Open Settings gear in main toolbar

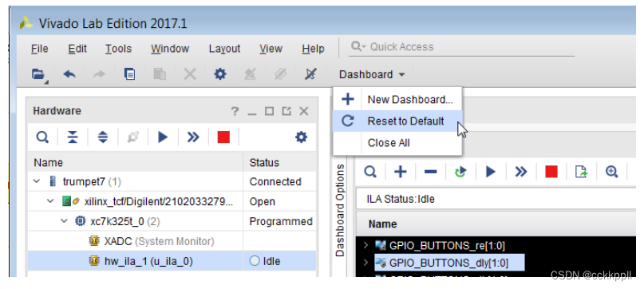[220, 74]
